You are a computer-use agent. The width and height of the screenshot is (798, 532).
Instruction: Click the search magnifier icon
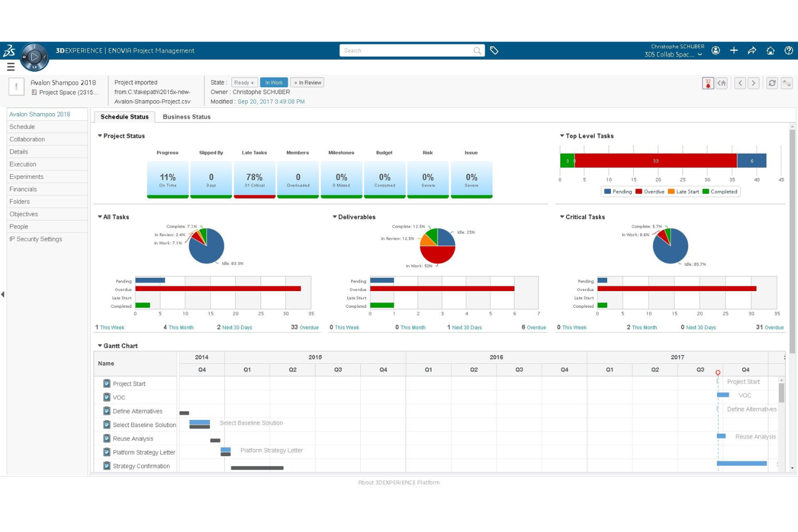(477, 51)
